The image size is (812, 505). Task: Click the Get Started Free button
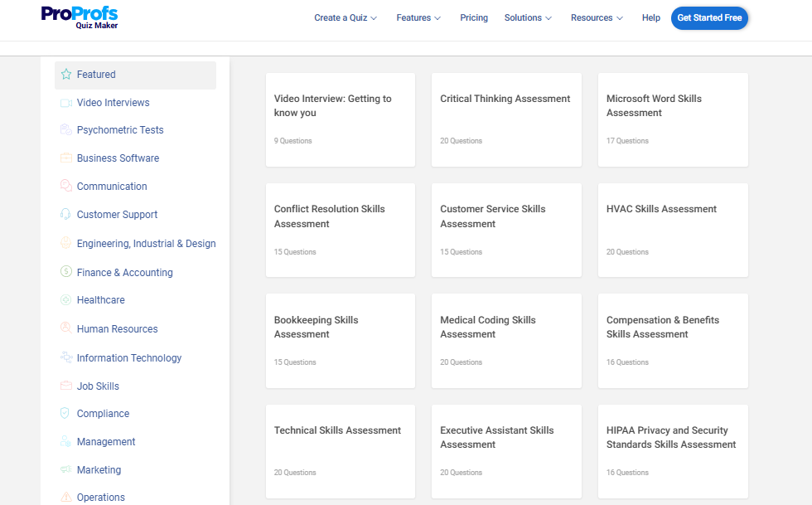click(709, 17)
